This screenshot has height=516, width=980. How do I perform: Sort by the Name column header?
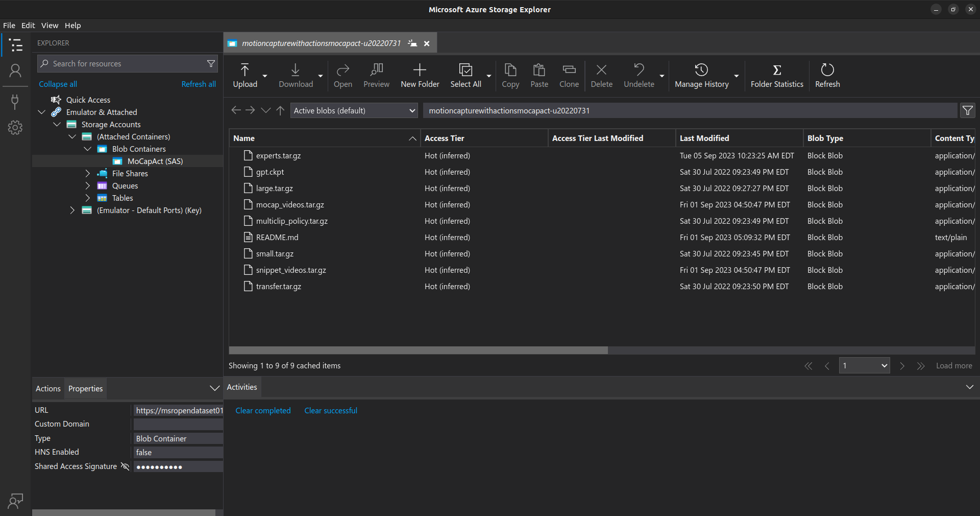[x=324, y=138]
